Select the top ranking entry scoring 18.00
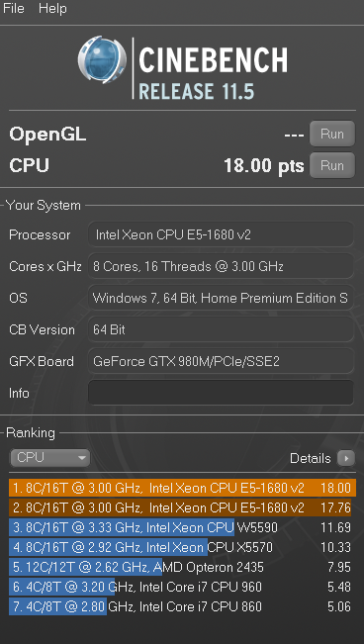Screen dimensions: 364x644 [x=182, y=488]
